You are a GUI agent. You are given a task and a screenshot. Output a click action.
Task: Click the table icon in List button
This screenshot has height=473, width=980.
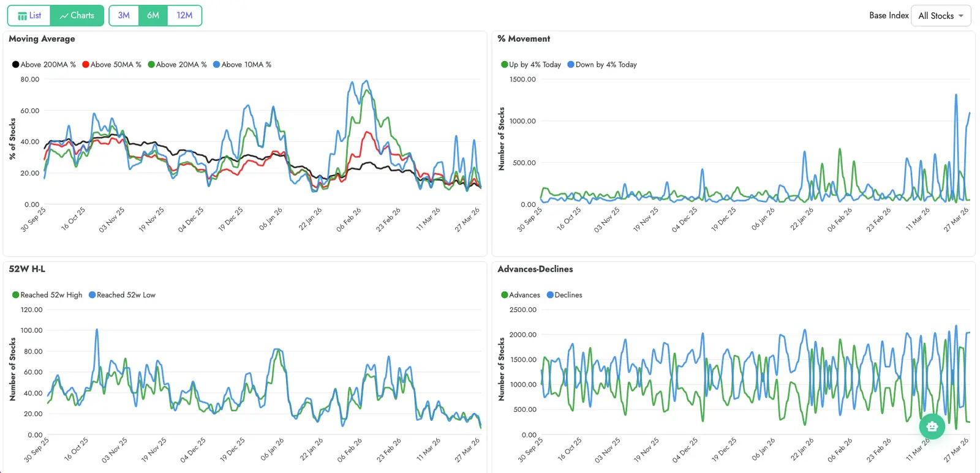click(22, 16)
